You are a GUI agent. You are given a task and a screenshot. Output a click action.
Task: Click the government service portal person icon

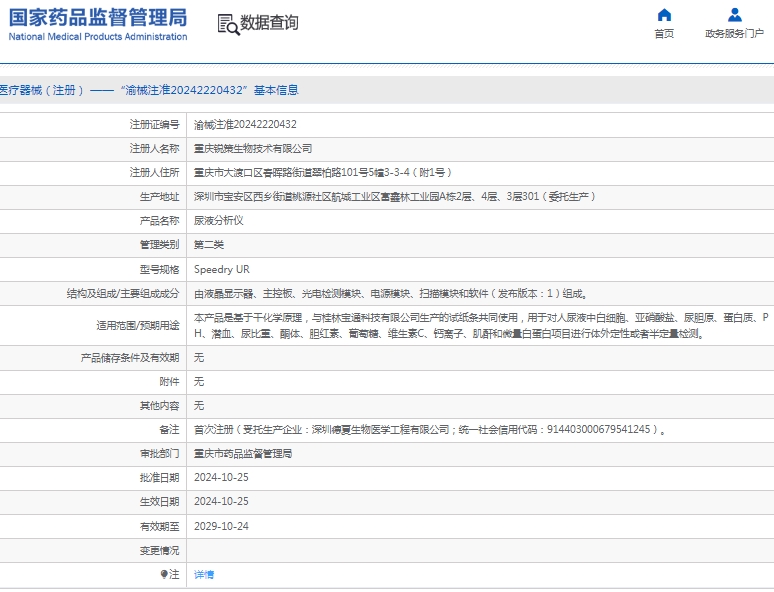click(735, 15)
